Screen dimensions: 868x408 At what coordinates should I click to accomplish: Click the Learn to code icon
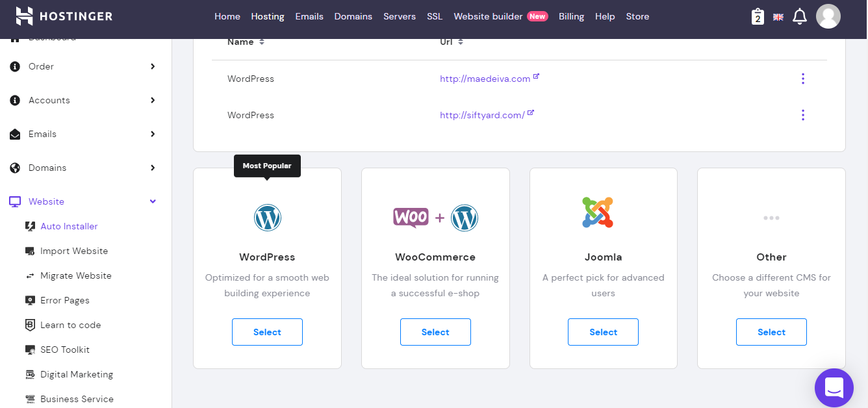(30, 325)
